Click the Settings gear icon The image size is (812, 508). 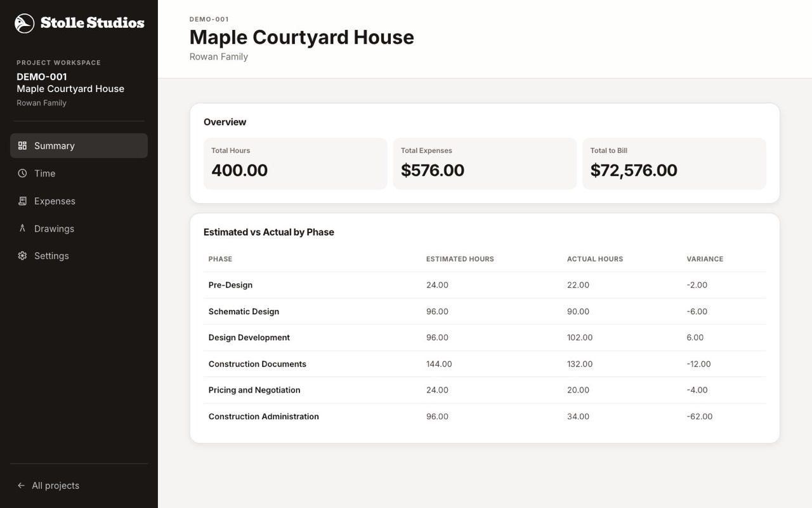pyautogui.click(x=22, y=255)
